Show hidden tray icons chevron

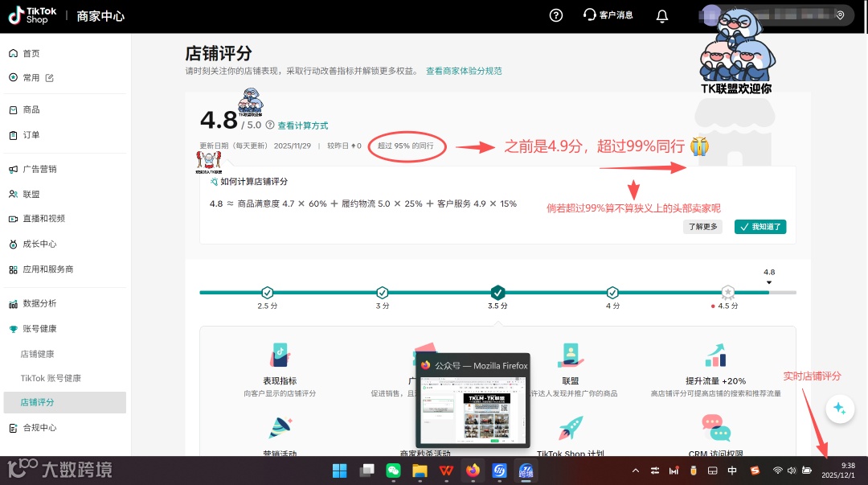click(636, 471)
